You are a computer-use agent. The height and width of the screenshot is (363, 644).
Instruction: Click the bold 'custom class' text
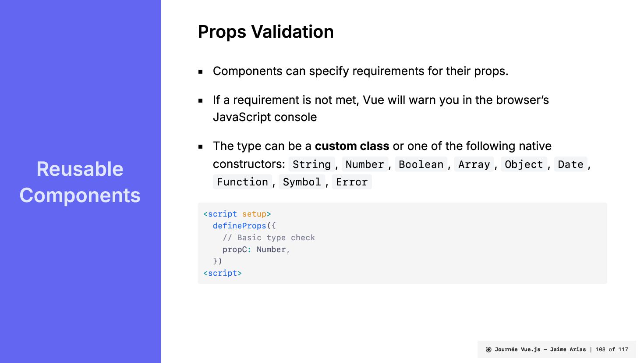pyautogui.click(x=352, y=146)
